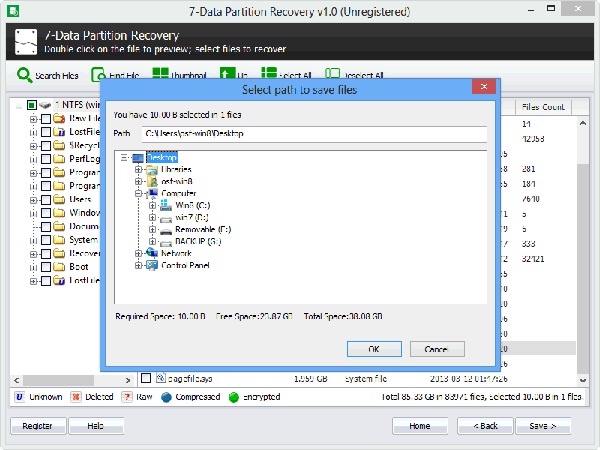600x450 pixels.
Task: Collapse the Desktop node in dialog tree
Action: click(x=124, y=158)
